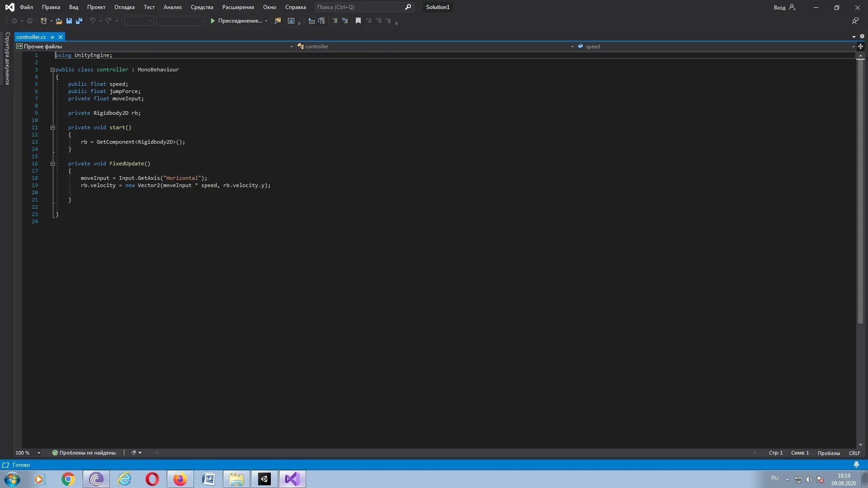Click the Вход sign-in link
This screenshot has height=488, width=868.
point(779,7)
